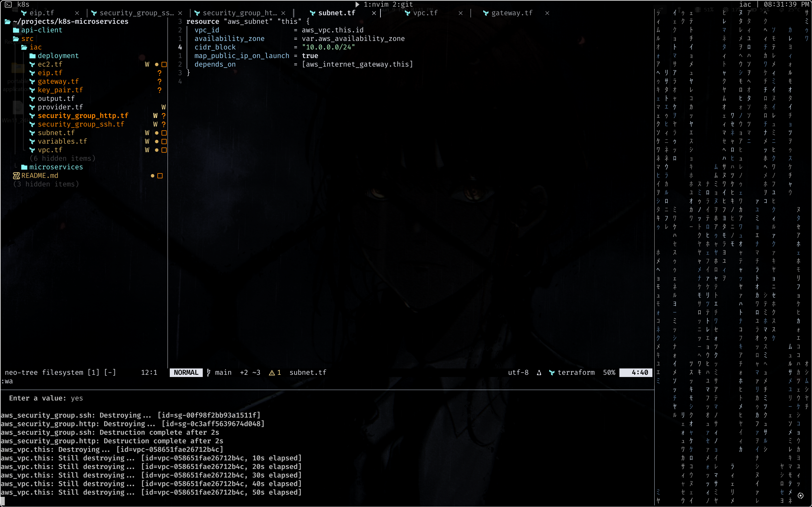Click the README.md markdown file icon
This screenshot has width=812, height=507.
tap(16, 176)
